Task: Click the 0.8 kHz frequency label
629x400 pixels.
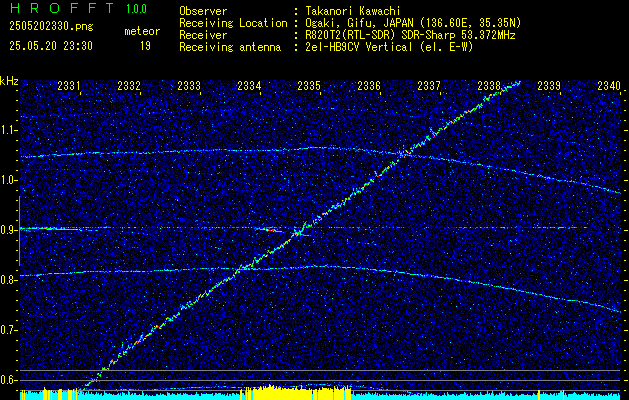Action: click(8, 280)
